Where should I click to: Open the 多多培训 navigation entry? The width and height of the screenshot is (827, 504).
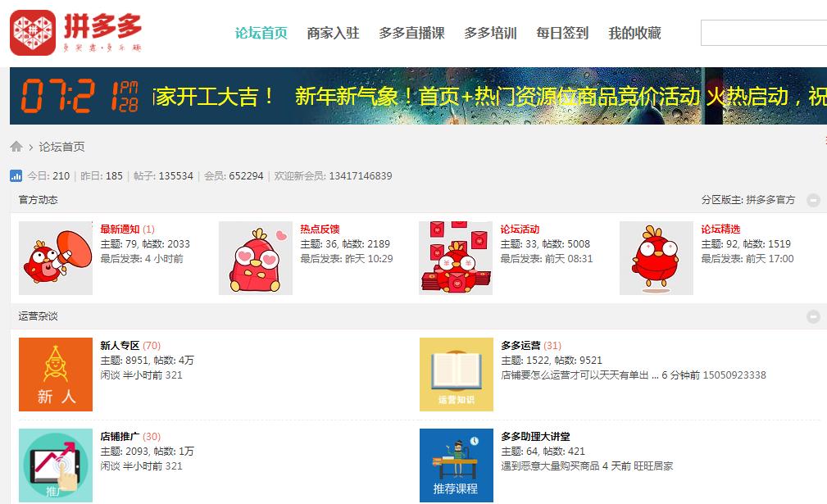point(489,34)
